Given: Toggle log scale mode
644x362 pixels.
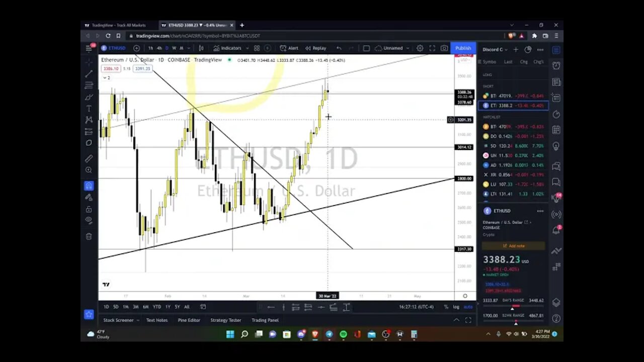Looking at the screenshot, I should pyautogui.click(x=456, y=307).
